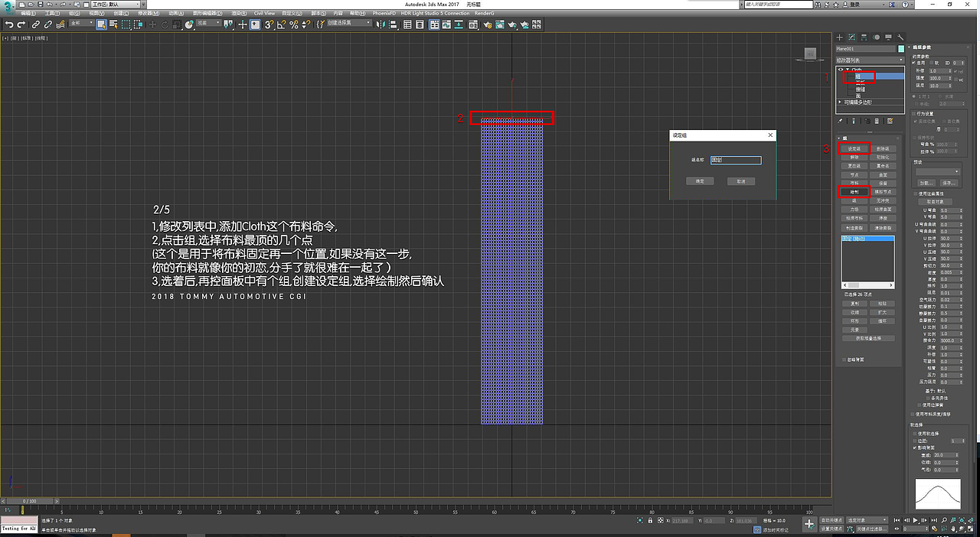The width and height of the screenshot is (980, 537).
Task: Open the Civil View menu
Action: click(x=264, y=13)
